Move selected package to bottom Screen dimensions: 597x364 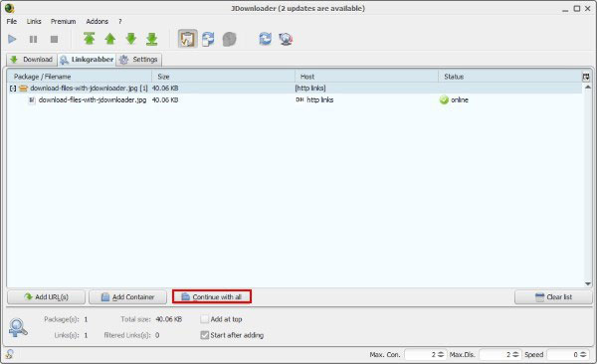coord(152,39)
